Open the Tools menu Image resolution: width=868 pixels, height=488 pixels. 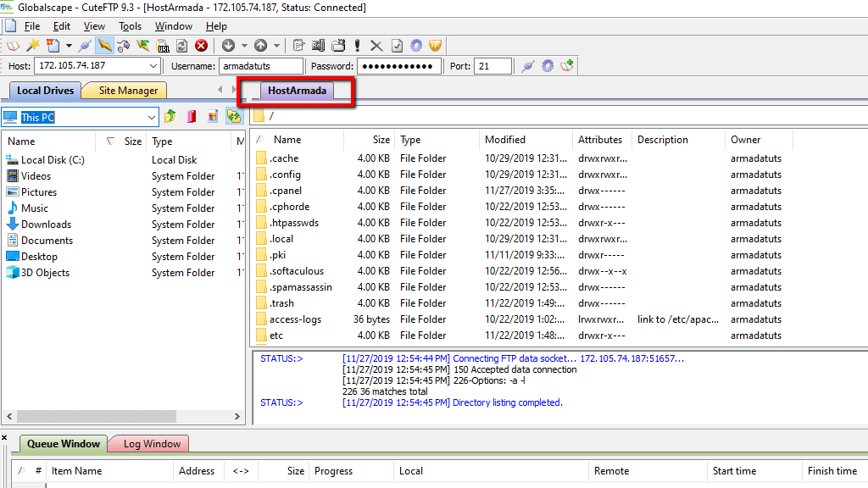(x=130, y=26)
